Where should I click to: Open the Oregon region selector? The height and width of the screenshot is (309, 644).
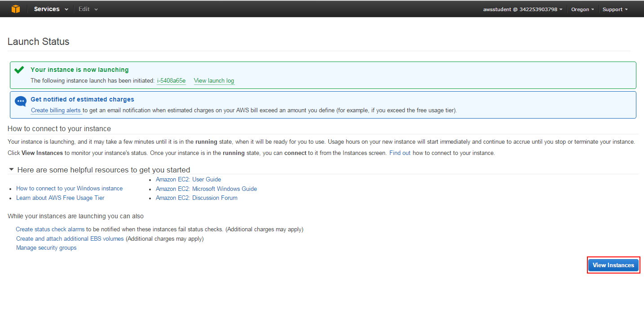tap(582, 9)
